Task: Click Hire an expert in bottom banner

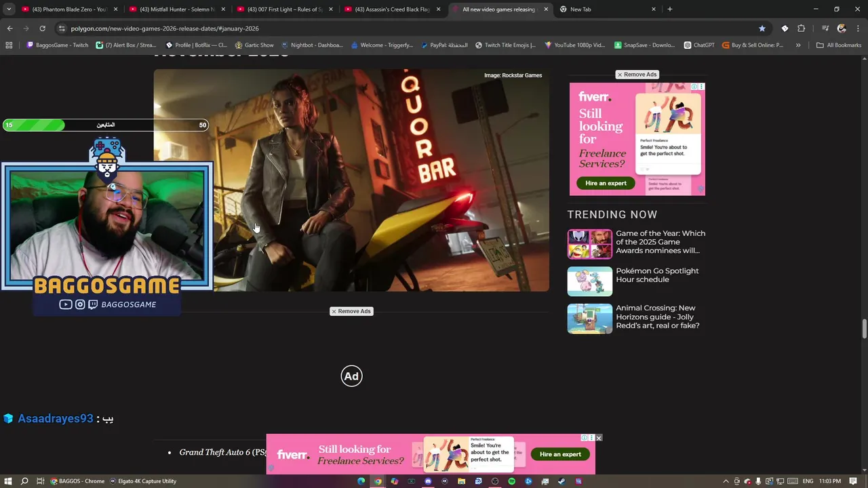Action: (x=560, y=454)
